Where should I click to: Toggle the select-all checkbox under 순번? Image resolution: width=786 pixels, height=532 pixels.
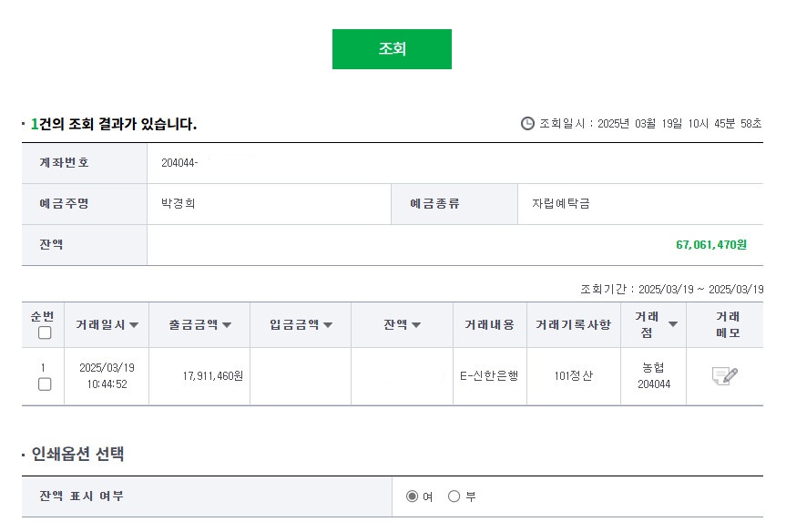coord(45,333)
